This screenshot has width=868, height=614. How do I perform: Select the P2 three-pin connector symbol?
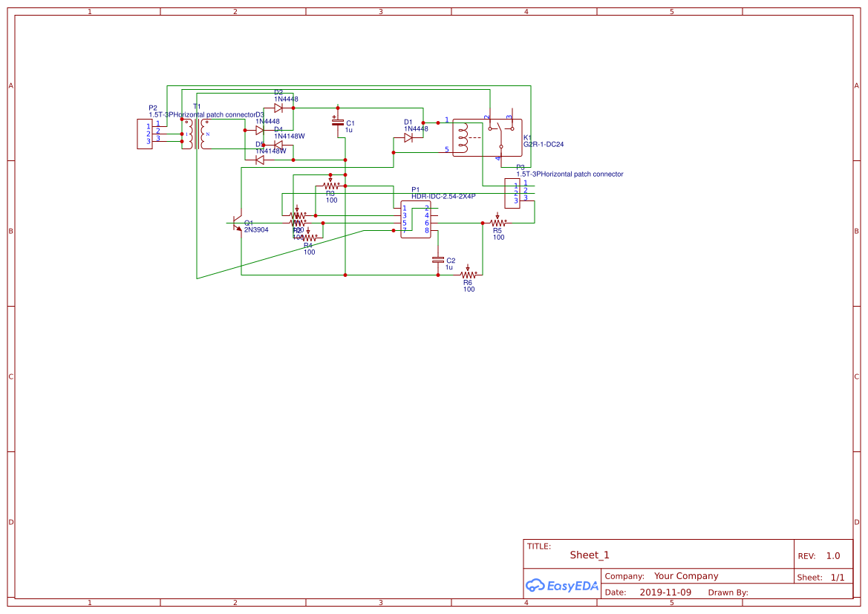point(145,134)
